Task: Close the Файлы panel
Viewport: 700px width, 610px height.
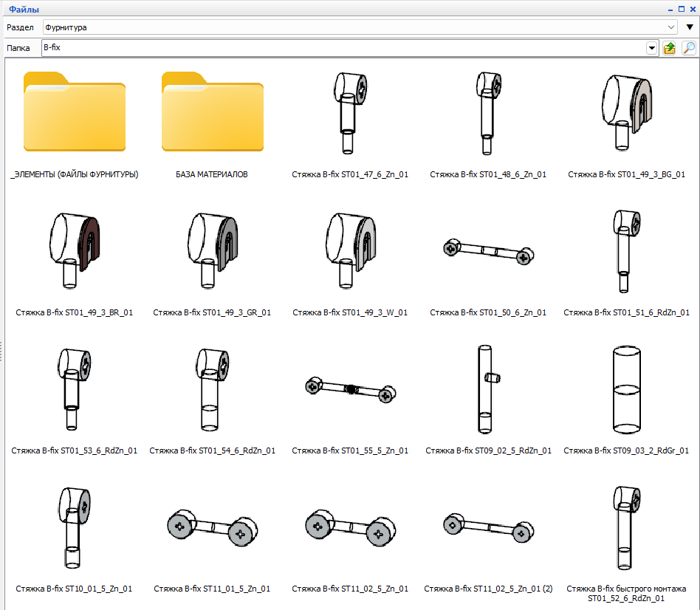Action: click(x=693, y=9)
